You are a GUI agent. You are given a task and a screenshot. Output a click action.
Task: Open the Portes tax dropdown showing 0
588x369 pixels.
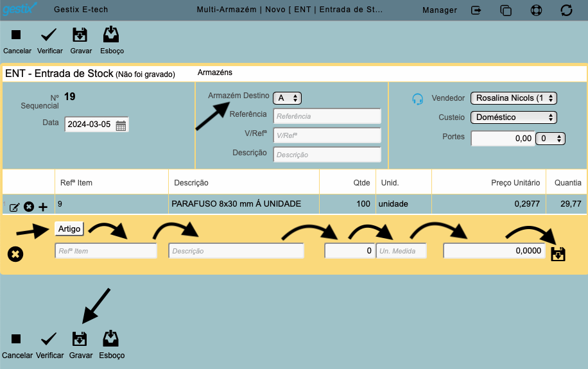tap(550, 139)
